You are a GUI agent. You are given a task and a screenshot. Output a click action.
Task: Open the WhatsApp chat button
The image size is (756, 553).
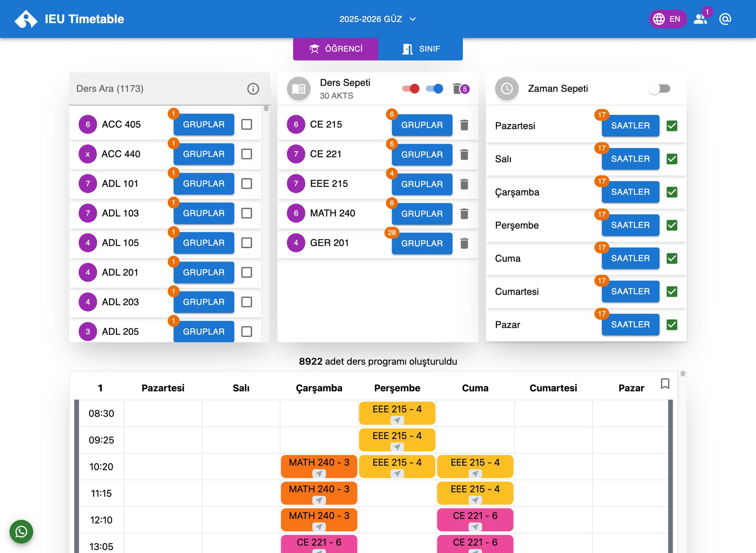(x=21, y=532)
